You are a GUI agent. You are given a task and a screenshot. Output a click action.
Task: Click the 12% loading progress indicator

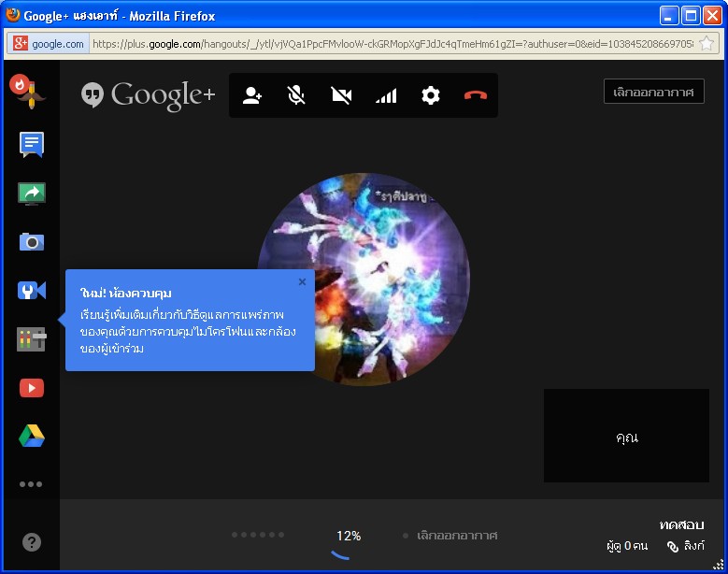click(x=349, y=536)
